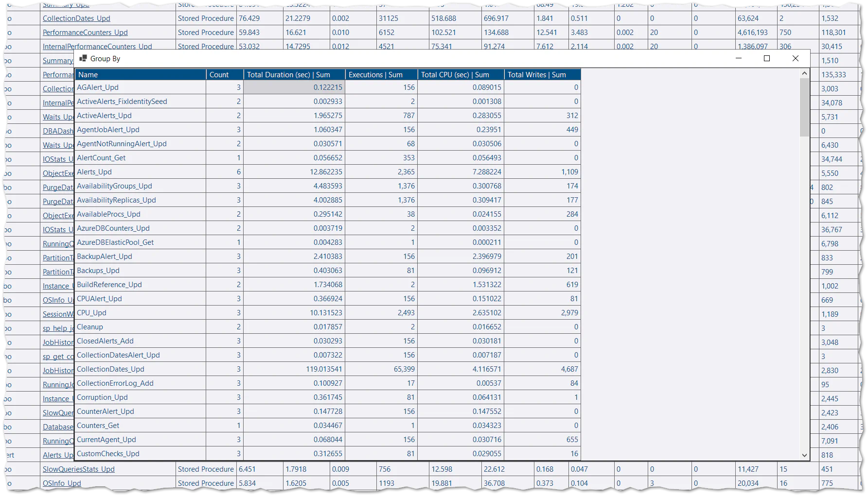Click Stored Procedure cell for SlowQueriesStats_Upd
This screenshot has height=496, width=868.
pyautogui.click(x=206, y=469)
